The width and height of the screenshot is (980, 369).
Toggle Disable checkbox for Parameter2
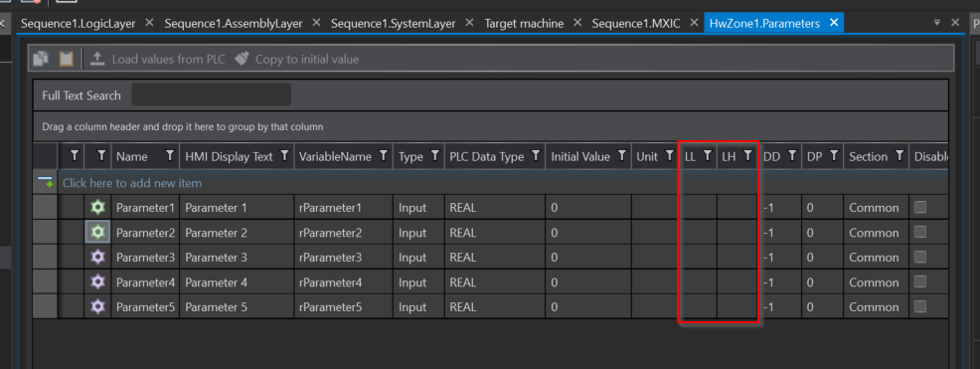tap(920, 232)
